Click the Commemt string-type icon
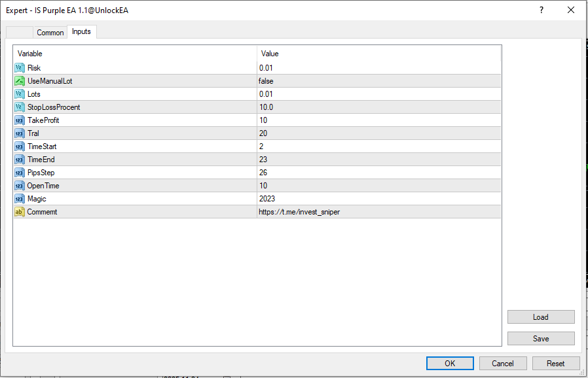This screenshot has height=378, width=588. pyautogui.click(x=20, y=212)
